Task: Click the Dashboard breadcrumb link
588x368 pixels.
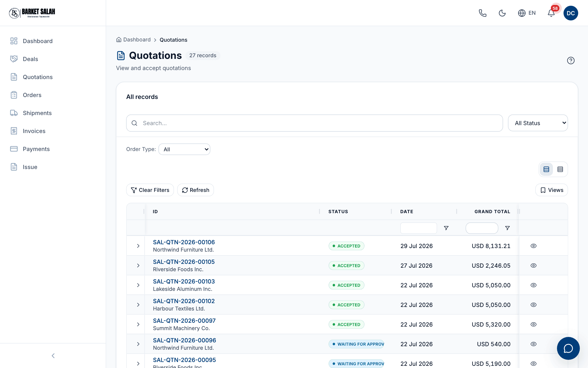Action: click(137, 40)
